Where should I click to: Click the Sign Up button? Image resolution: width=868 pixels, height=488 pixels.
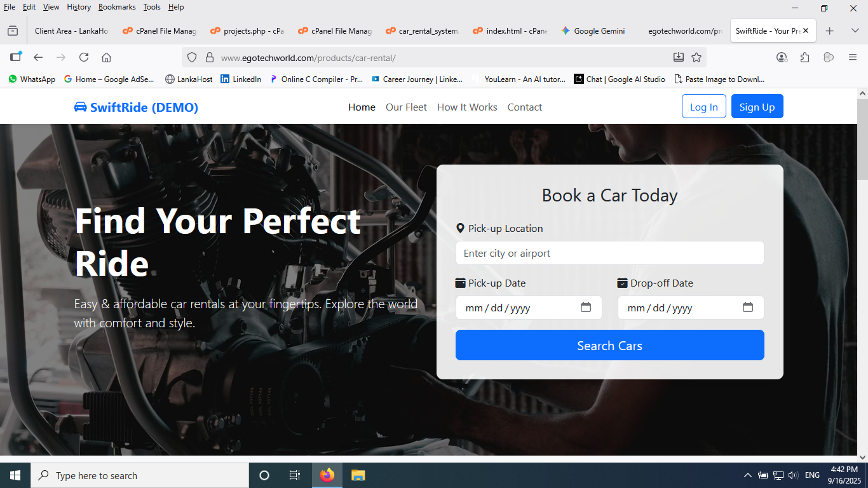coord(757,106)
